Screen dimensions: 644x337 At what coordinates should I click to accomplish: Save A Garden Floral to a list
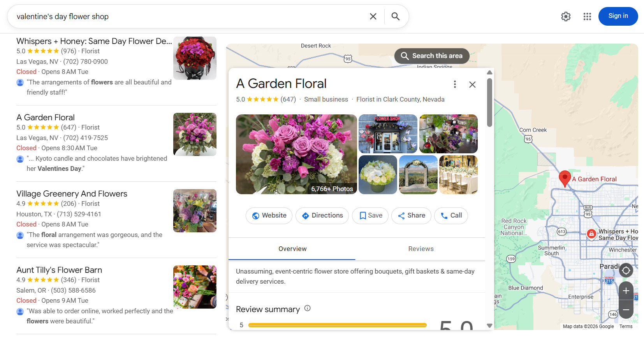(x=370, y=216)
